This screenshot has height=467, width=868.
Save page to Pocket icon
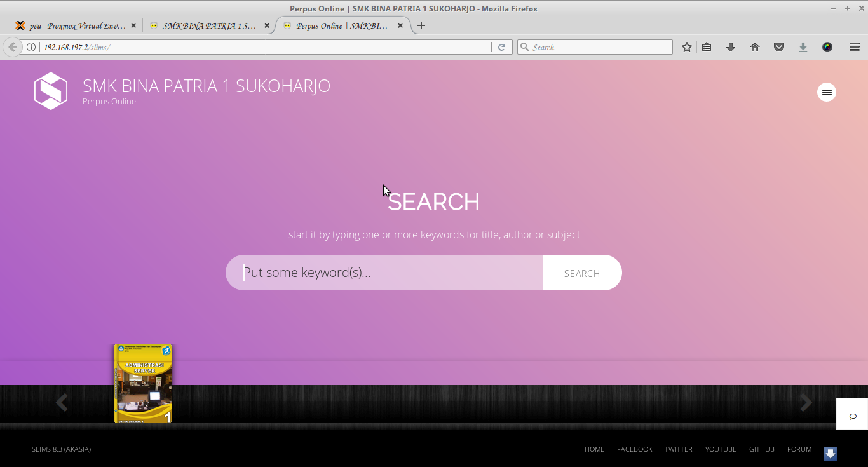click(779, 47)
